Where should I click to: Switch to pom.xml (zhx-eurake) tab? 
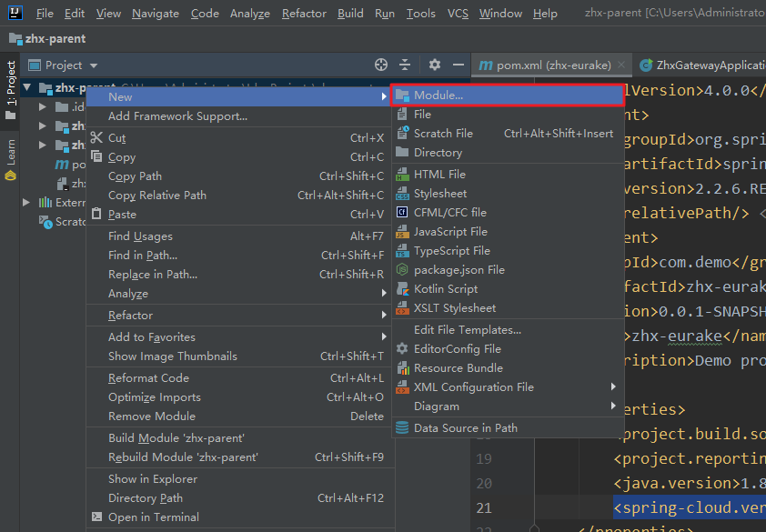553,65
